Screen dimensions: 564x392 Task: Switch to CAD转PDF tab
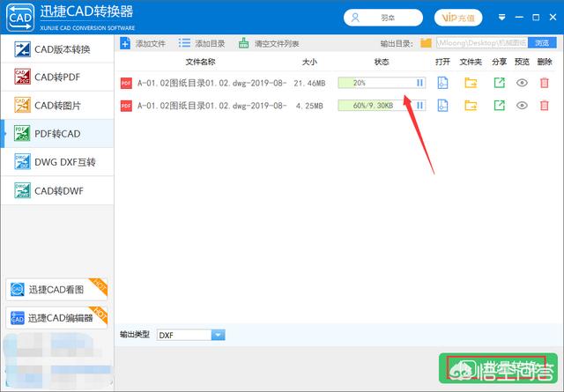(x=58, y=78)
